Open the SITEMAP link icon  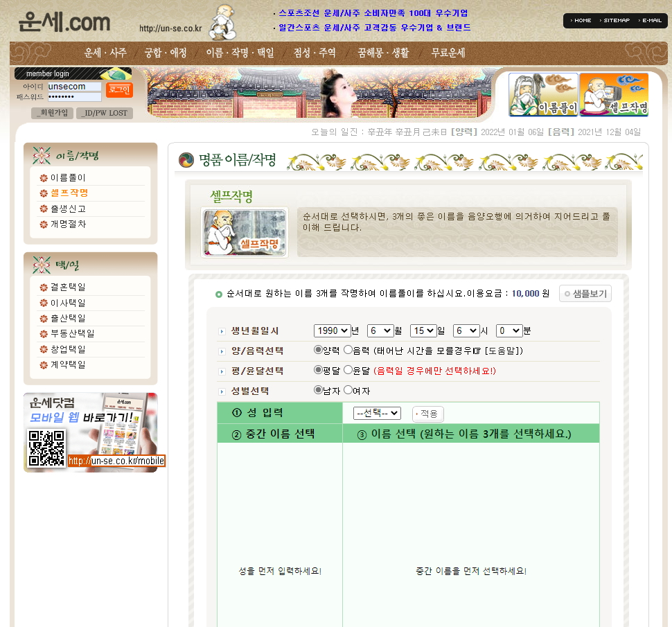click(614, 21)
